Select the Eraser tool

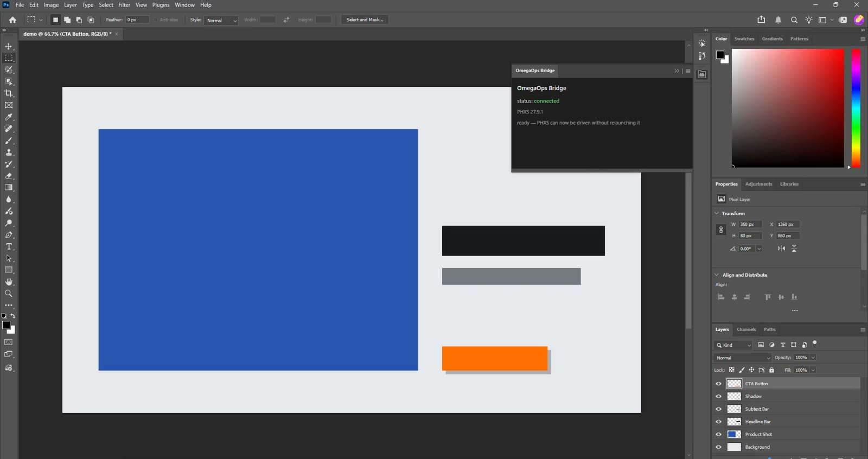tap(9, 176)
